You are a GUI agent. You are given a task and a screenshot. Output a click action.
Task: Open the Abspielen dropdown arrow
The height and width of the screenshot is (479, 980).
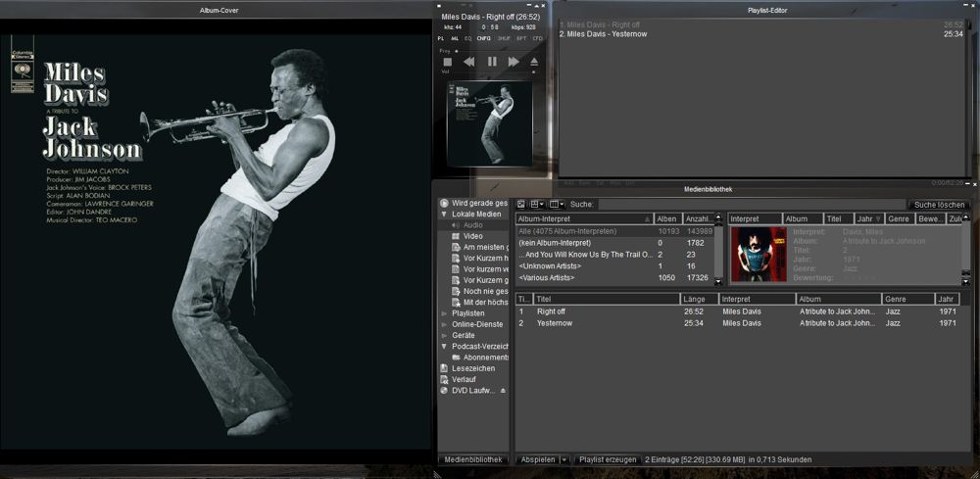tap(564, 458)
